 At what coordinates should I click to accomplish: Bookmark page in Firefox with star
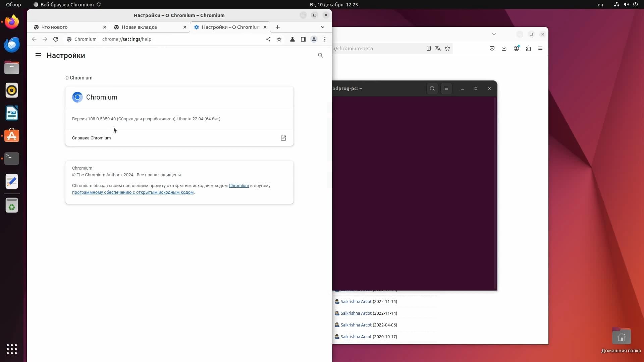point(447,48)
